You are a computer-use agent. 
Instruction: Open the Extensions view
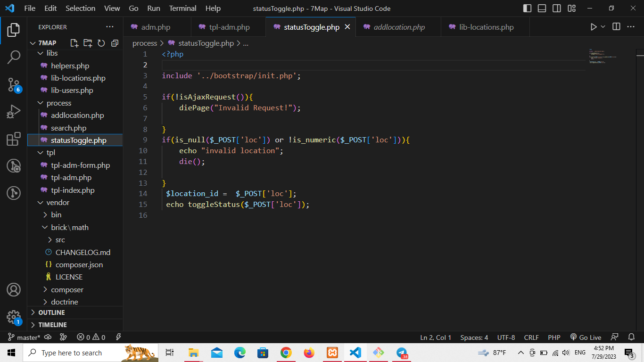click(x=14, y=139)
